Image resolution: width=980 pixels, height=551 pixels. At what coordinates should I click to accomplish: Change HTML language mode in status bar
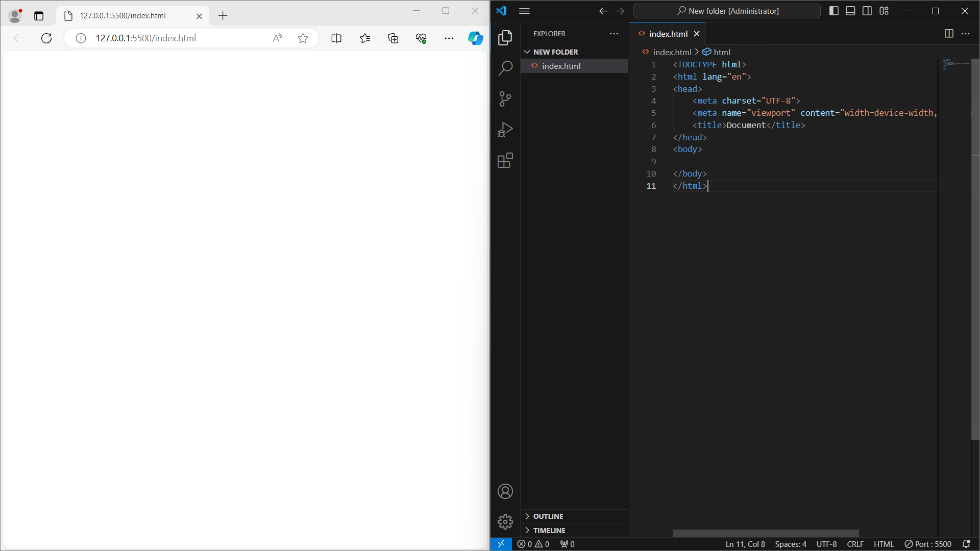(x=884, y=544)
